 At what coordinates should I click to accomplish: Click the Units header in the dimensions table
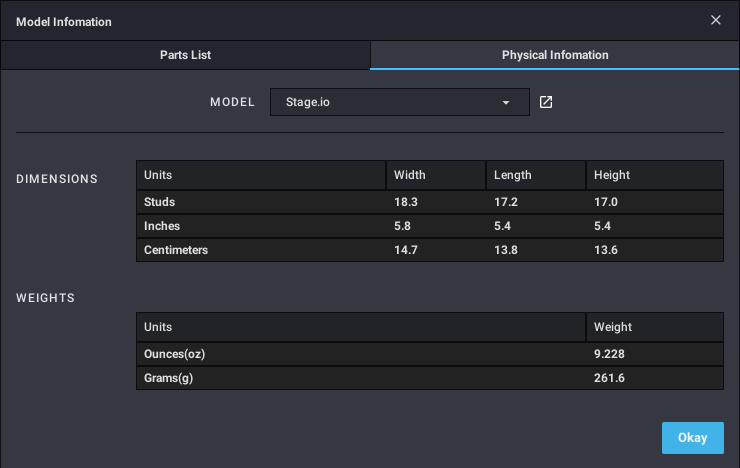click(x=158, y=175)
